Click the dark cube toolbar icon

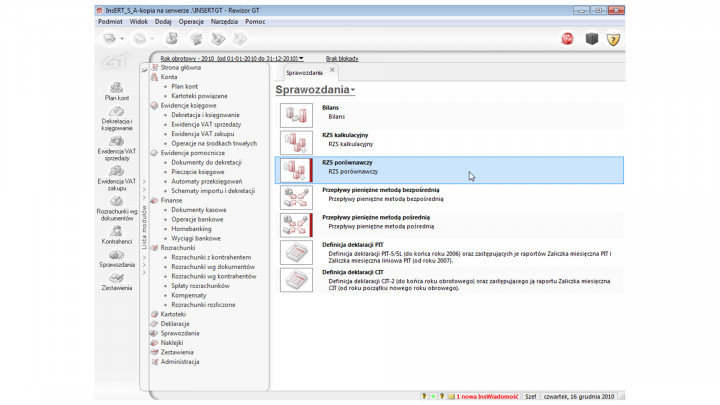(x=592, y=39)
